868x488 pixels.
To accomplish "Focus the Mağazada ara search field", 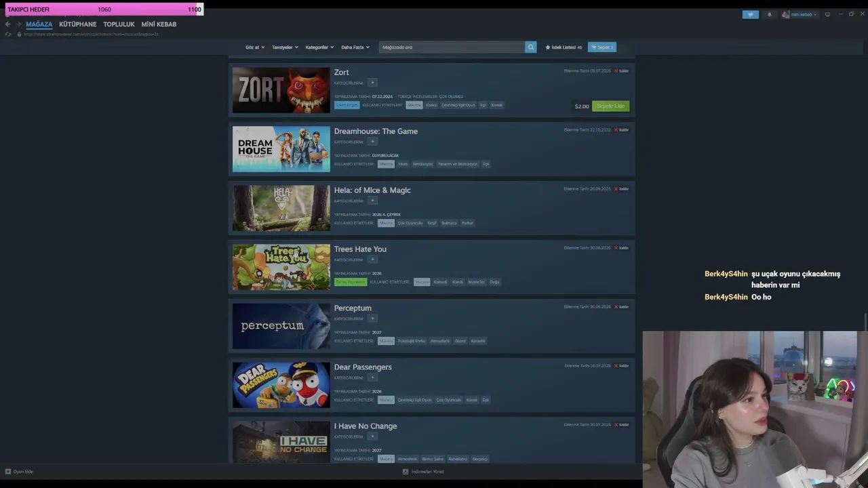I will pyautogui.click(x=452, y=47).
